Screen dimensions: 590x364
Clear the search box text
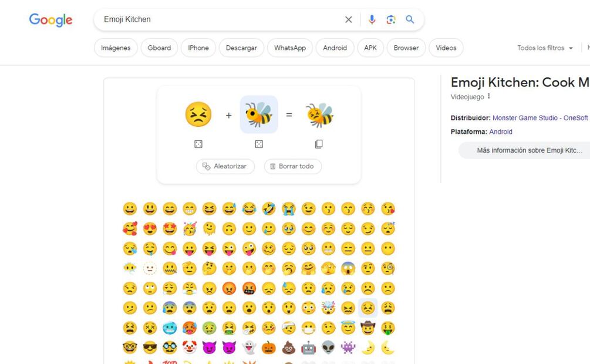click(x=349, y=19)
